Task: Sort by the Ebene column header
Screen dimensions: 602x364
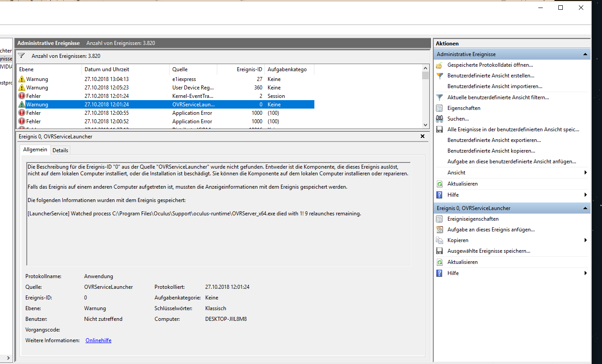Action: click(x=49, y=69)
